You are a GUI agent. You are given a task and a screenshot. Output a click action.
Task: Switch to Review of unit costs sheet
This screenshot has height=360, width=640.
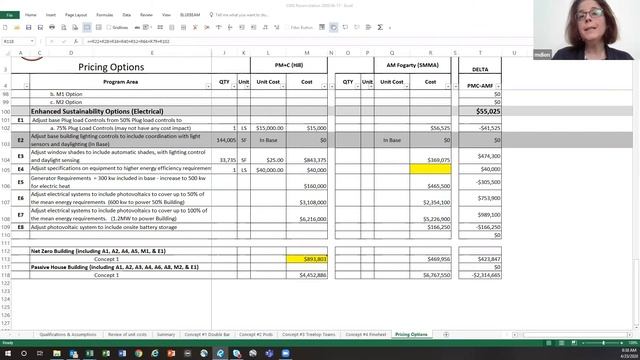(x=127, y=334)
